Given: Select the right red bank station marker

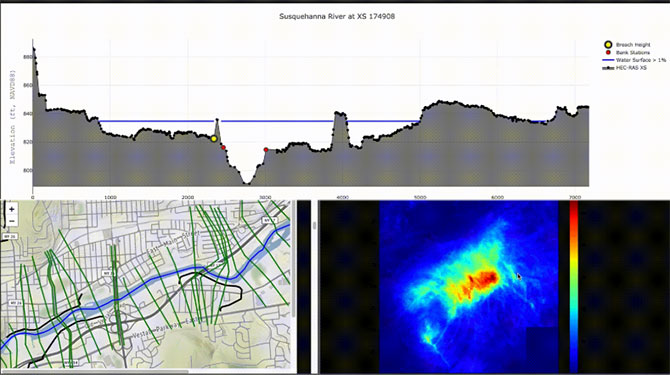Looking at the screenshot, I should (266, 150).
